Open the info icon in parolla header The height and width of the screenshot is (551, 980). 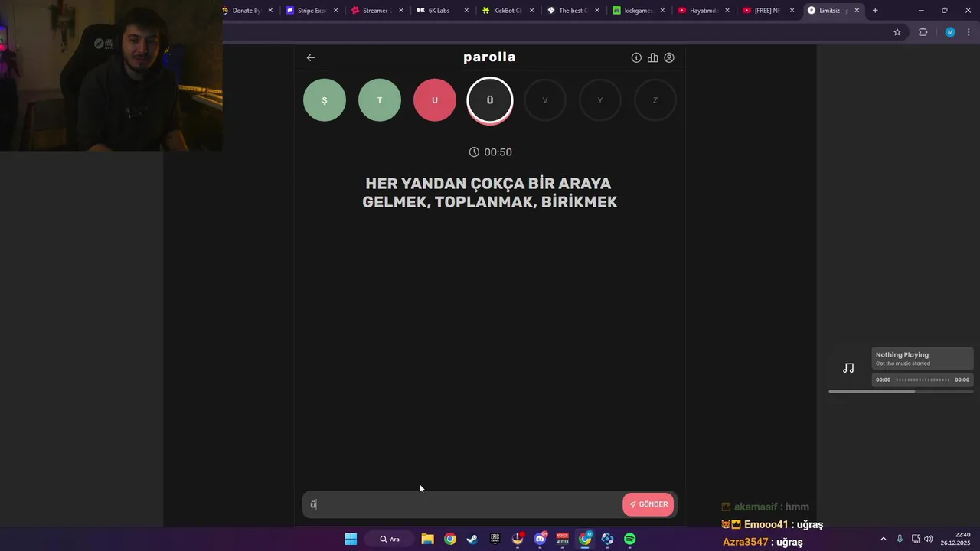click(x=636, y=57)
